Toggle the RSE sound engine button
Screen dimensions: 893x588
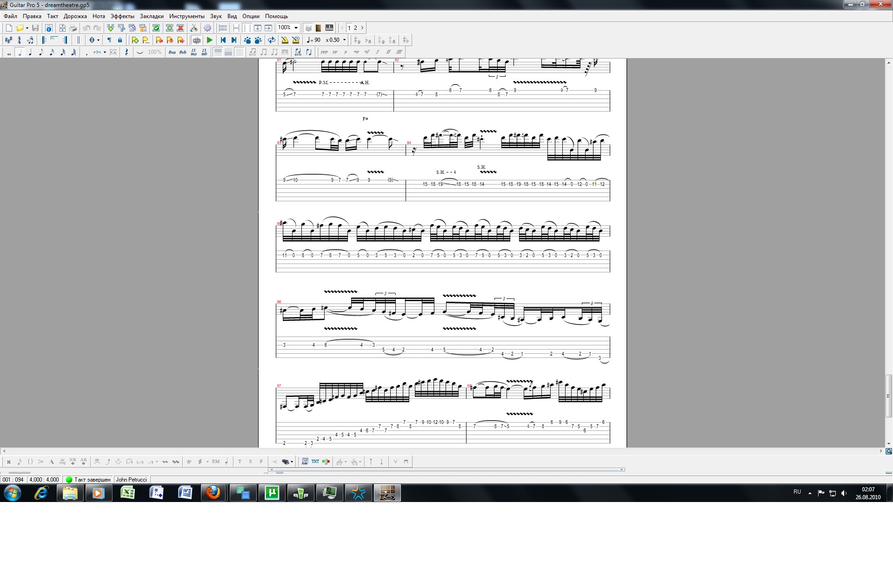[197, 40]
